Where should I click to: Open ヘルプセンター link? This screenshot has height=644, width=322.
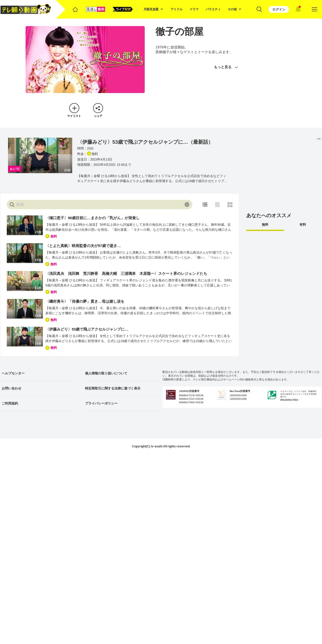(x=13, y=373)
